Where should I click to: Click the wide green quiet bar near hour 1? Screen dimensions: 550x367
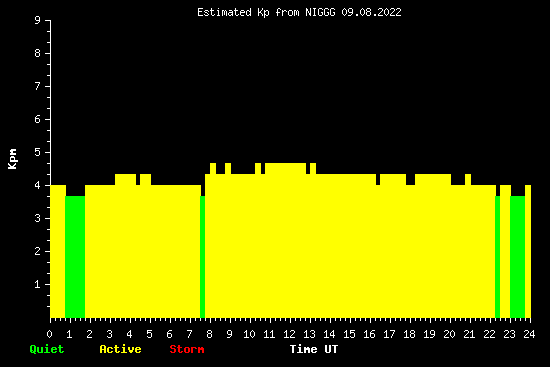[x=75, y=257]
